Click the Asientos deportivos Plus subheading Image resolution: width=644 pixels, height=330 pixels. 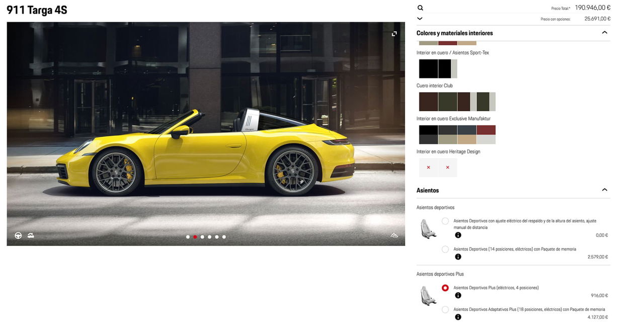(x=440, y=274)
